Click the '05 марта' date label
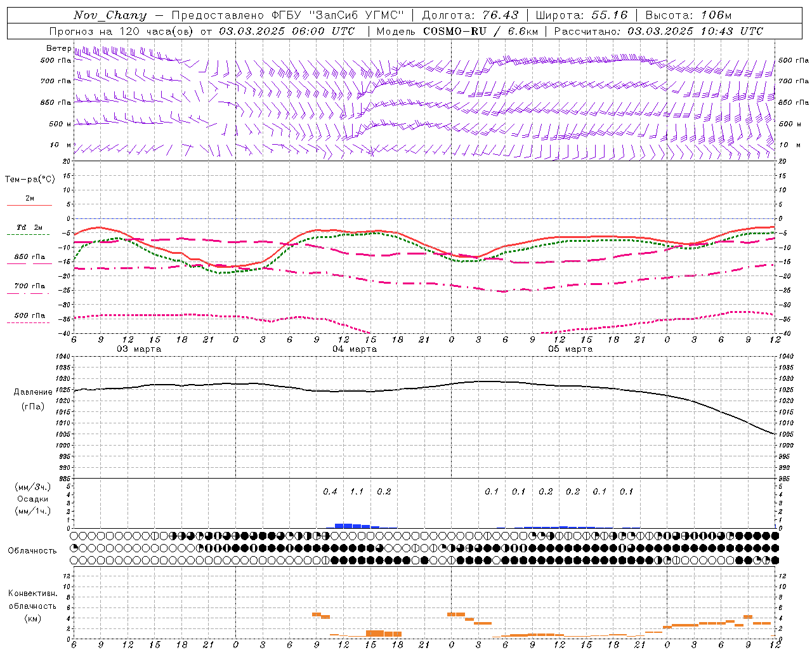 point(570,349)
